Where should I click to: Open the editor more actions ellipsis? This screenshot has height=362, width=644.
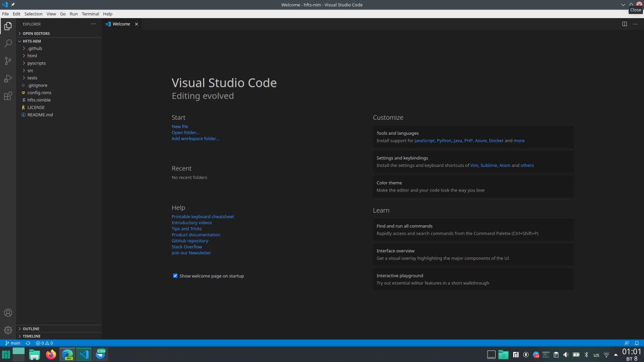[635, 24]
